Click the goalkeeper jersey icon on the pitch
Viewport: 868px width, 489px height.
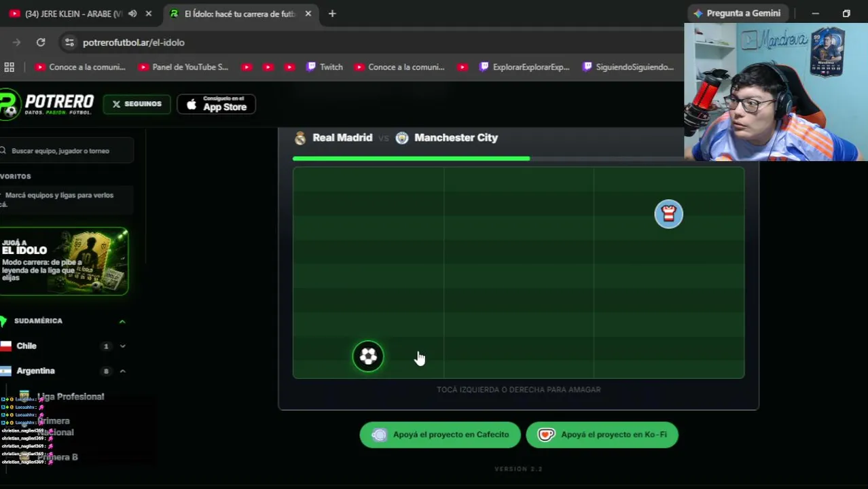(668, 214)
